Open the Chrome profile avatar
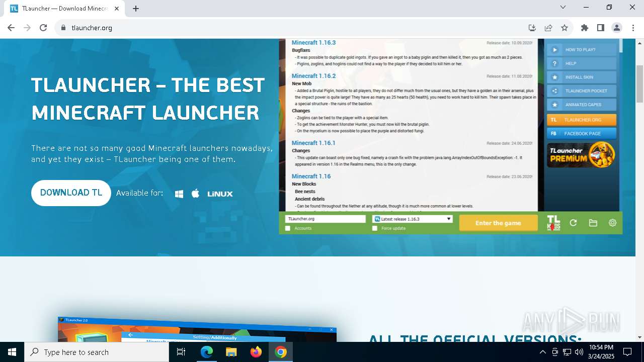 (x=617, y=28)
